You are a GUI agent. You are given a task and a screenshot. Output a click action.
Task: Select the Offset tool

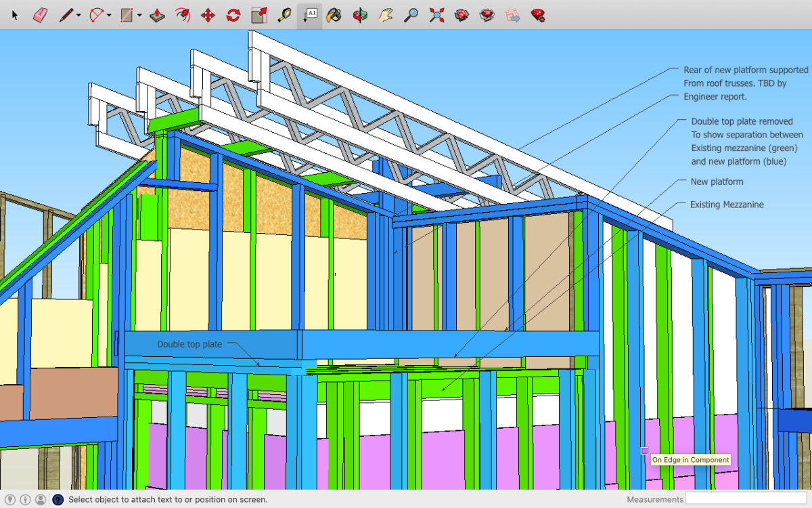(x=183, y=15)
